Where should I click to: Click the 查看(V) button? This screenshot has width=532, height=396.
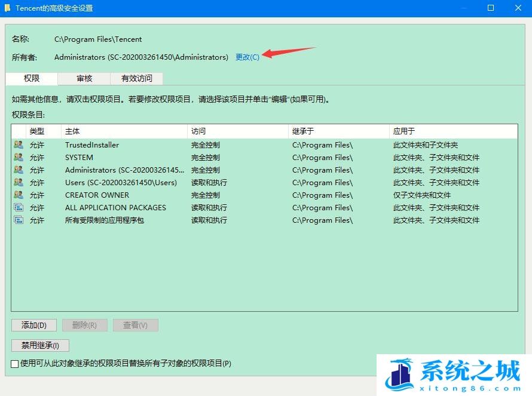[x=135, y=325]
